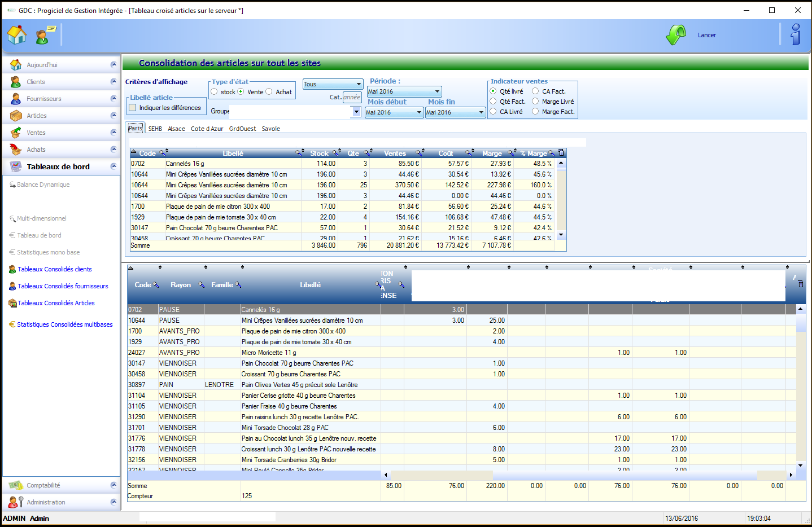Click the Tableaux de bord icon
The height and width of the screenshot is (527, 812).
pos(16,166)
